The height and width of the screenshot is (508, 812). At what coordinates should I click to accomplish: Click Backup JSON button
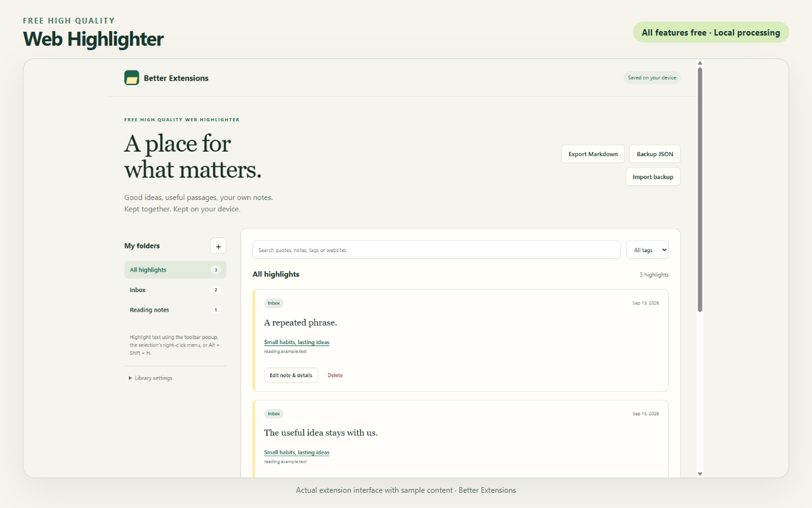[655, 154]
